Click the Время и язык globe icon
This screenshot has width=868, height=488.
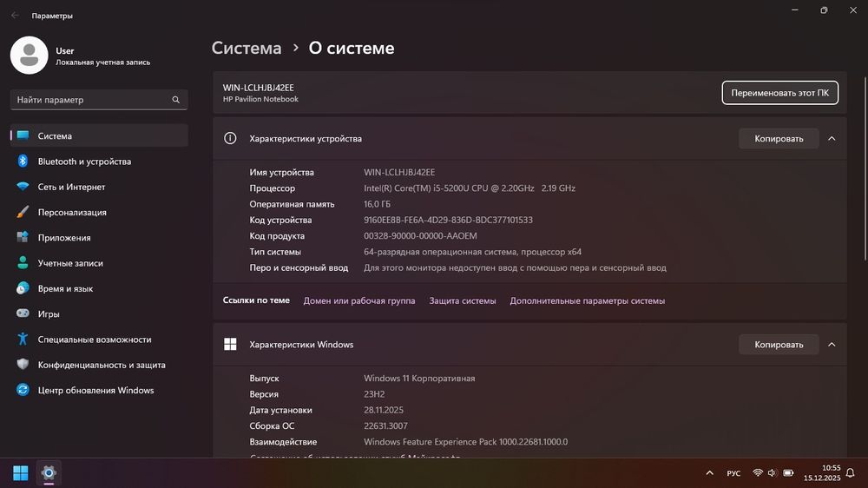[23, 288]
